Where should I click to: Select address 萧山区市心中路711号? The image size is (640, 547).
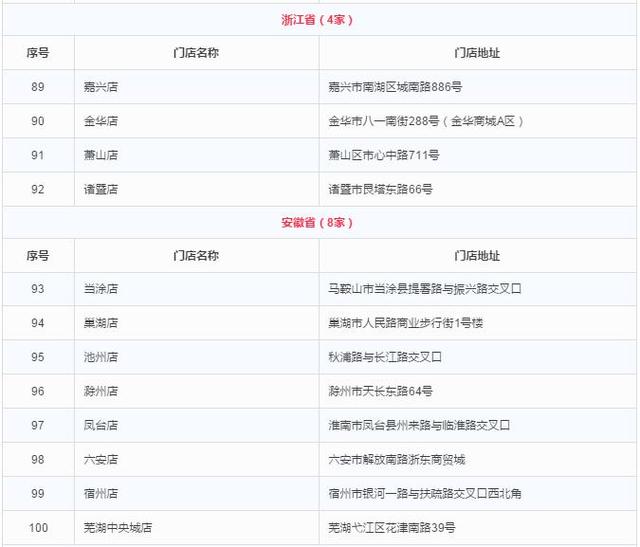384,155
